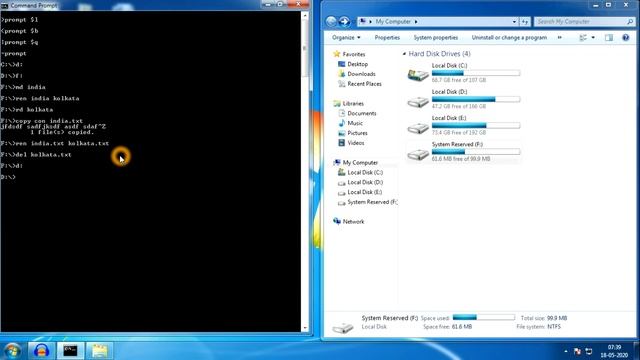Image resolution: width=640 pixels, height=360 pixels.
Task: Click Action Center flag in tray
Action: pyautogui.click(x=577, y=351)
